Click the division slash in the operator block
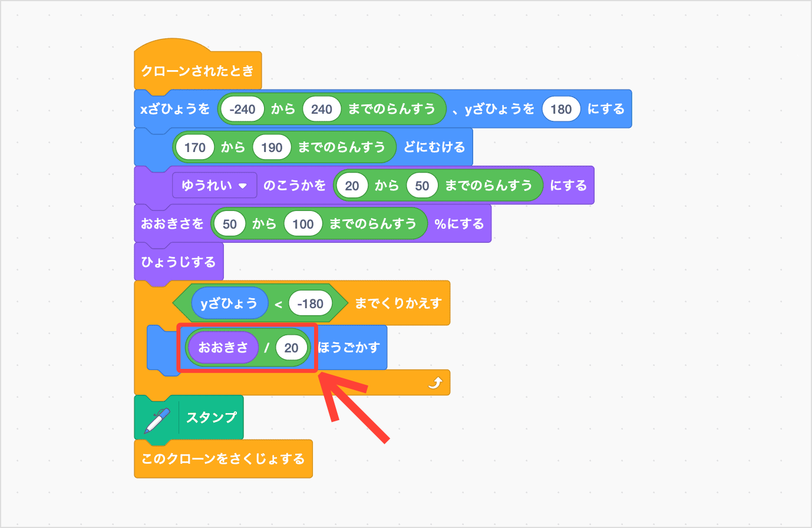Image resolution: width=812 pixels, height=528 pixels. tap(267, 348)
